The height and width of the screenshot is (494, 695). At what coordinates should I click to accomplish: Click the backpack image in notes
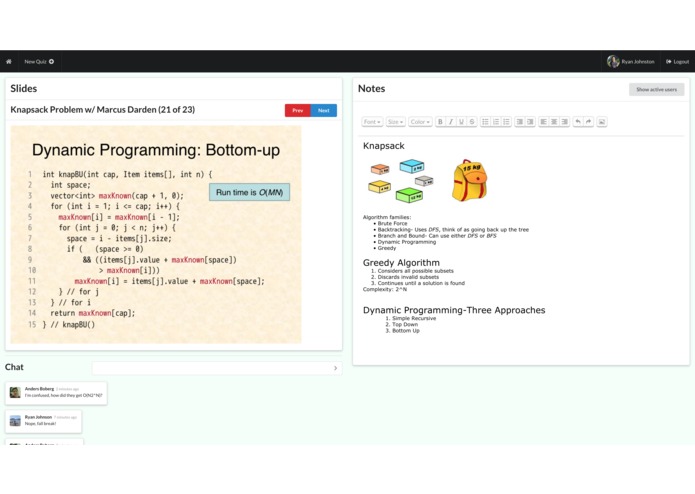coord(470,180)
